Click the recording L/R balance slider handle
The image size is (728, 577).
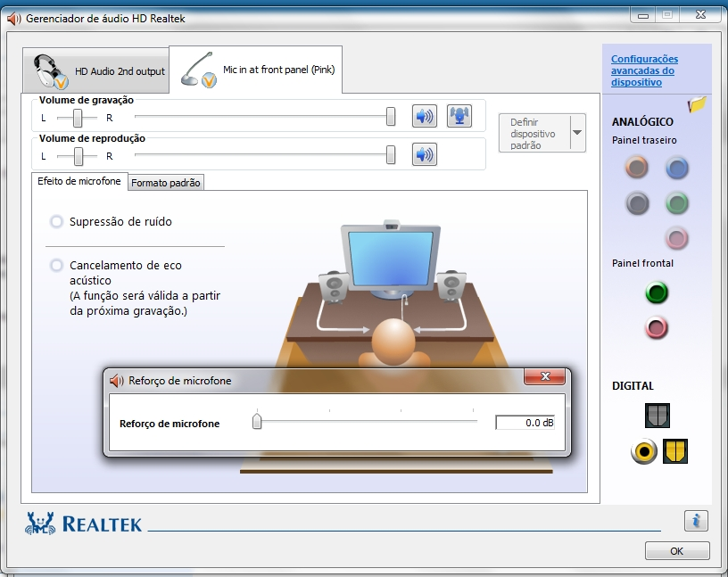[78, 118]
